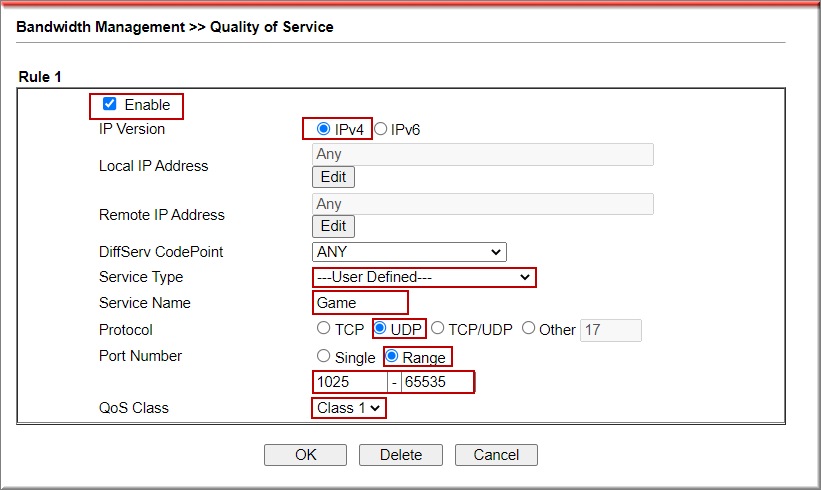Viewport: 821px width, 490px height.
Task: Select Single port number option
Action: (x=324, y=356)
